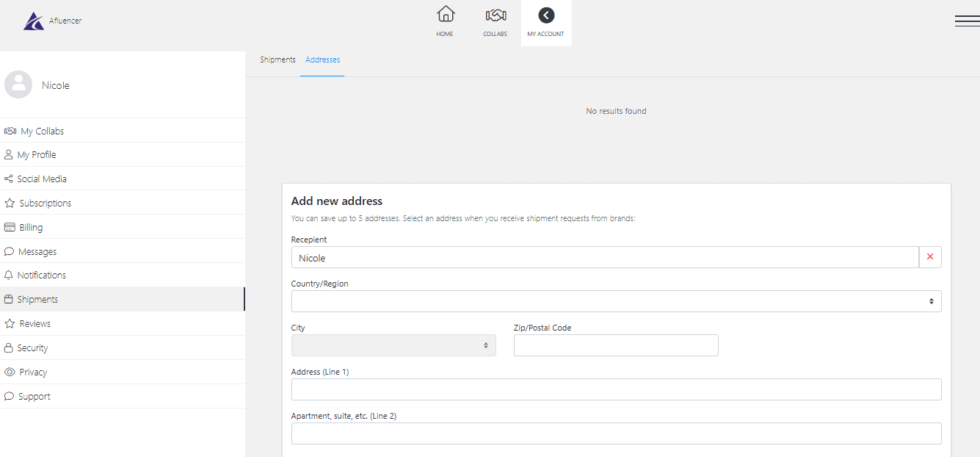Screen dimensions: 980x457
Task: Click the Apartment, suite (Line 2) field
Action: point(615,433)
